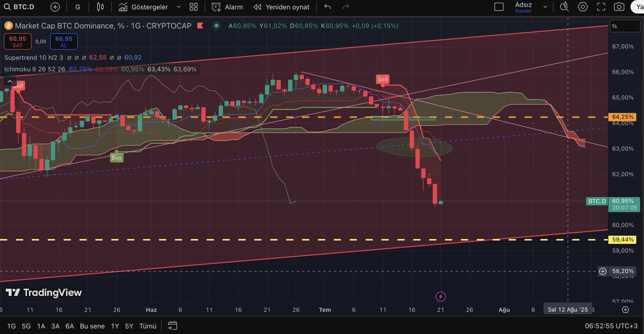Click the Sell signal label near July

(383, 79)
